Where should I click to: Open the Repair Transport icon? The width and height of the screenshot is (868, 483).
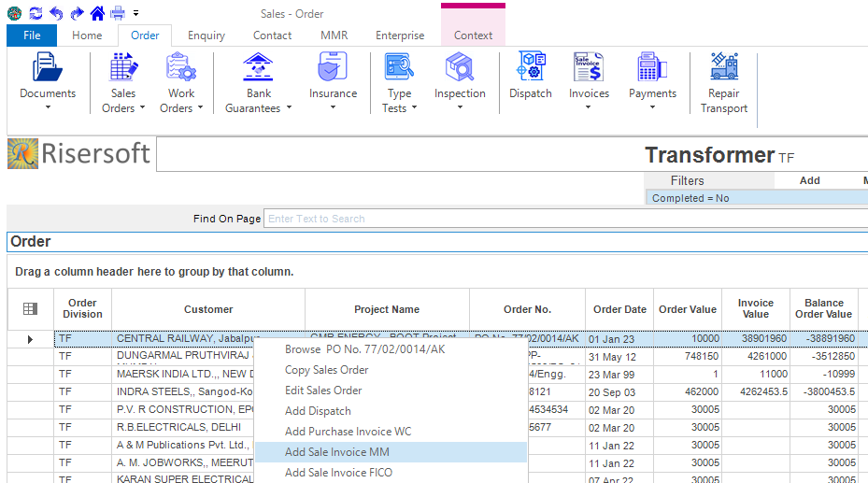pyautogui.click(x=723, y=68)
